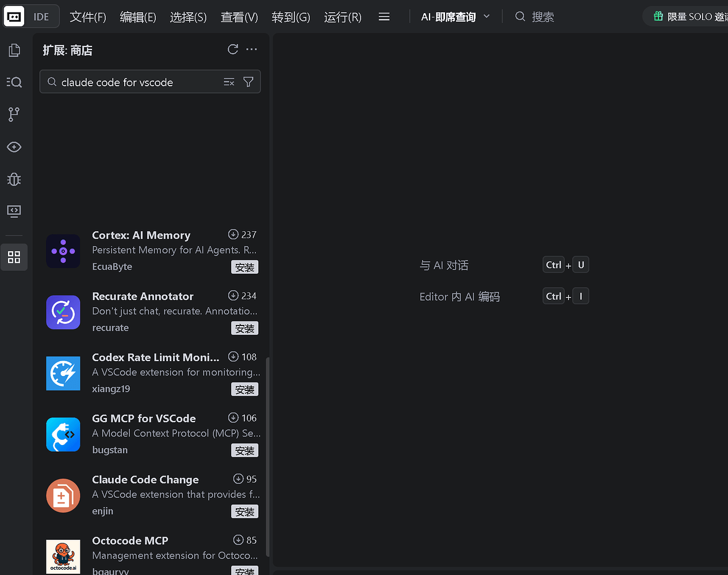Image resolution: width=728 pixels, height=575 pixels.
Task: Click the Editor 内 AI 编码 shortcut hint
Action: pyautogui.click(x=459, y=297)
